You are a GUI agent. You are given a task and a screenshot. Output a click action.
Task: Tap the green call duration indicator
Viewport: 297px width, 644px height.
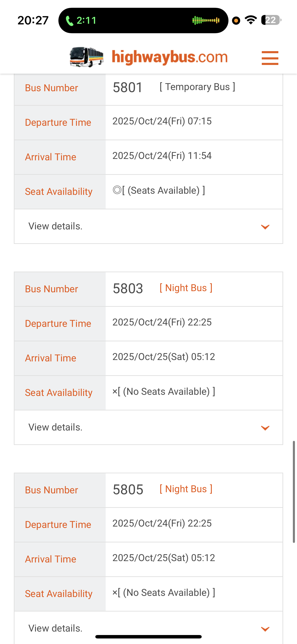tap(81, 20)
